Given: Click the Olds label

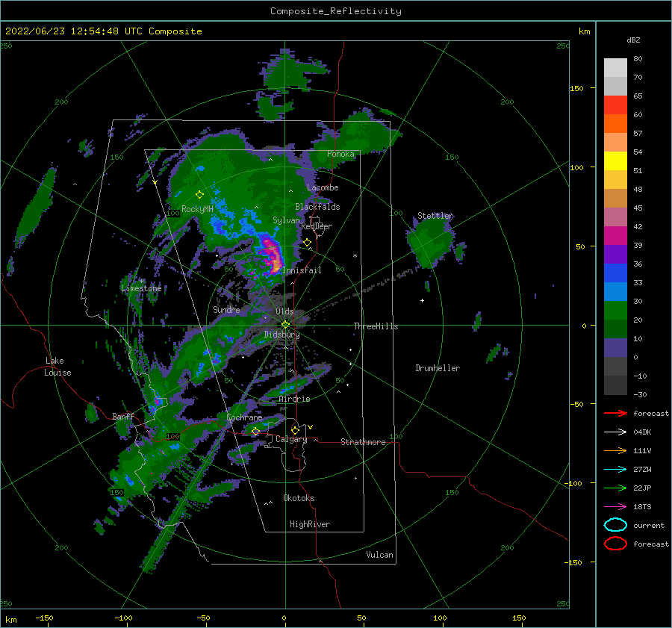Looking at the screenshot, I should (284, 311).
